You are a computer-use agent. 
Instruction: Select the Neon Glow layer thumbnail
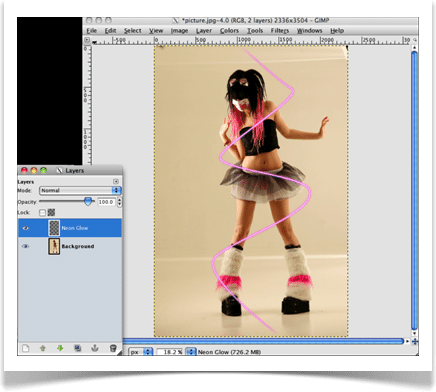pyautogui.click(x=54, y=228)
